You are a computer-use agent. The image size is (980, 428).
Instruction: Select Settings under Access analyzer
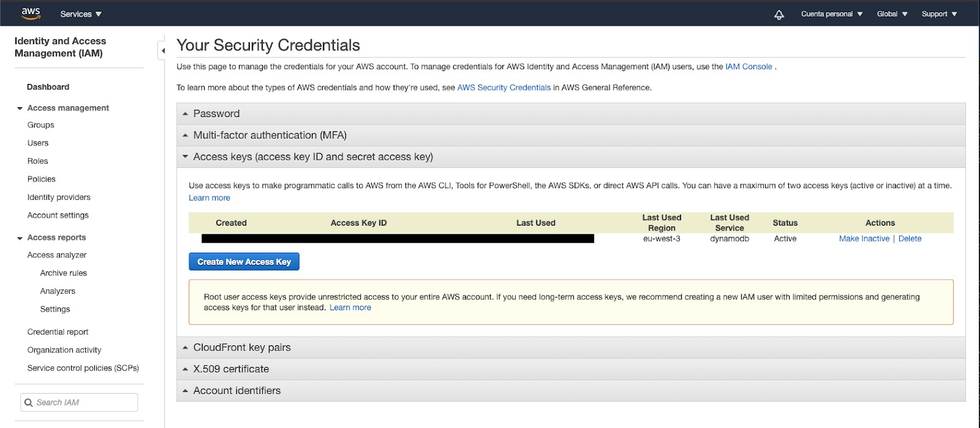55,309
